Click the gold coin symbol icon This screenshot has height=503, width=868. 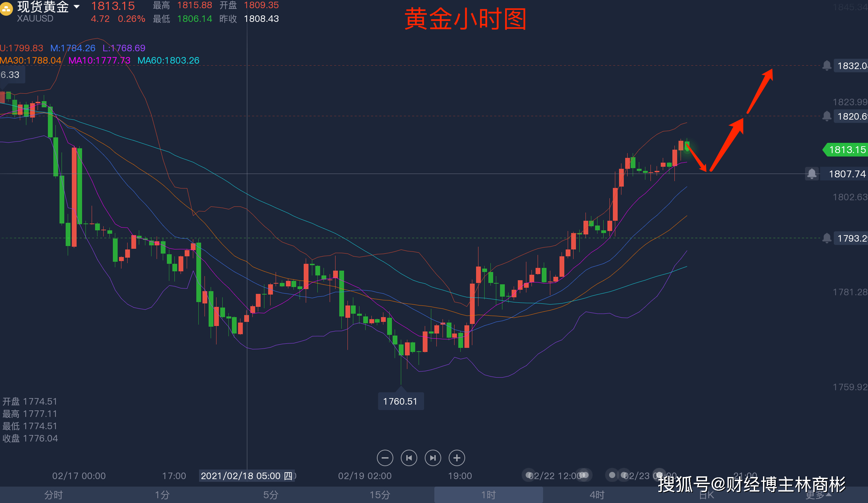click(6, 9)
